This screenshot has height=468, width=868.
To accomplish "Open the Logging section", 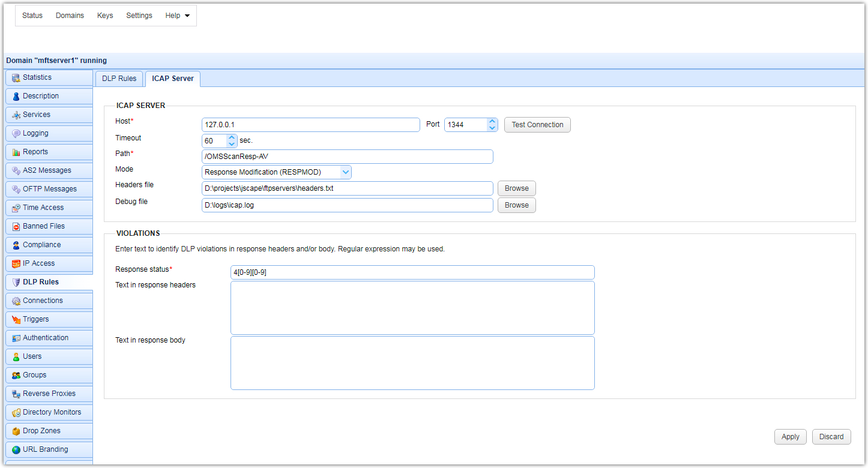I will tap(34, 133).
